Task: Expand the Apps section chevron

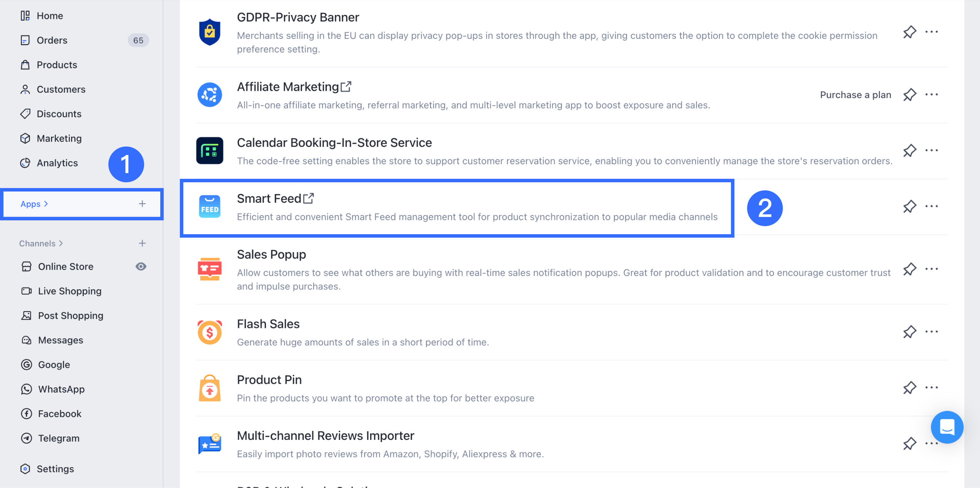Action: (x=46, y=204)
